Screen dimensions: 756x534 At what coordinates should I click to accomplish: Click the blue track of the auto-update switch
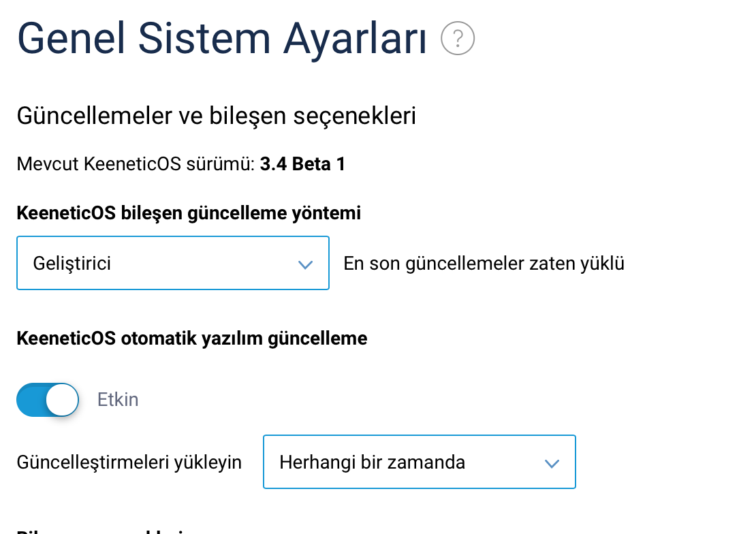click(x=31, y=400)
